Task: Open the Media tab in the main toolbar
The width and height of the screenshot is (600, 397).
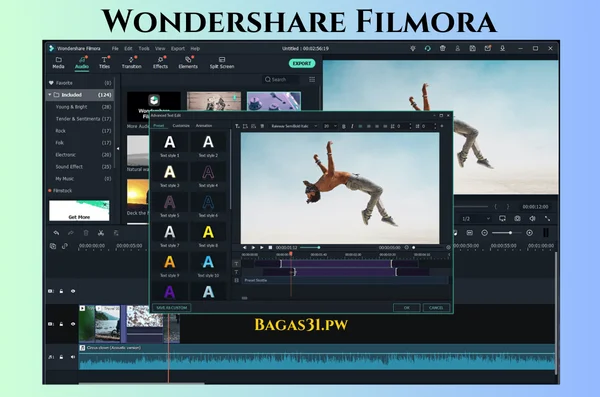Action: pyautogui.click(x=58, y=63)
